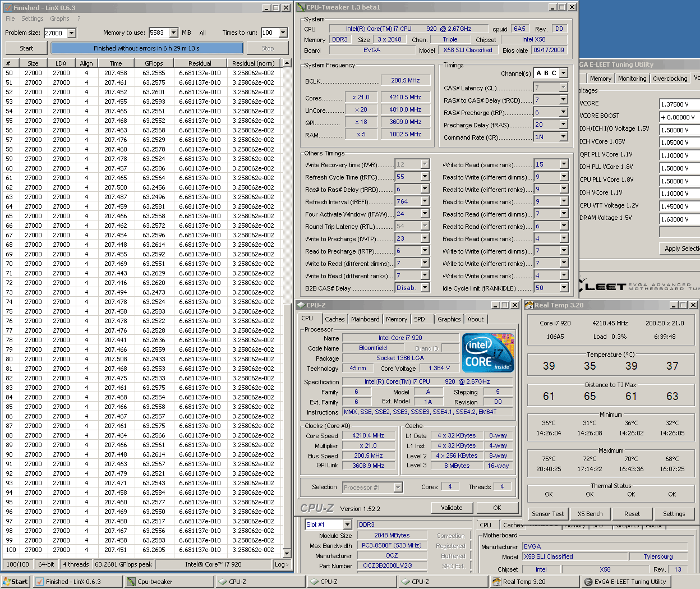Click the Real Temp title bar icon
The width and height of the screenshot is (700, 589).
point(529,305)
